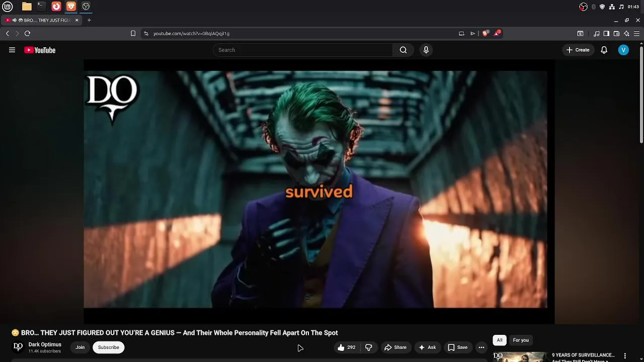Click the 01:43 clock in the panel
The image size is (644, 362).
tap(633, 7)
